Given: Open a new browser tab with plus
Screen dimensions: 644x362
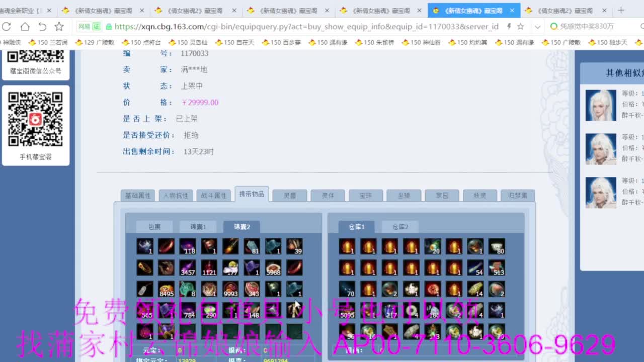Looking at the screenshot, I should (621, 10).
